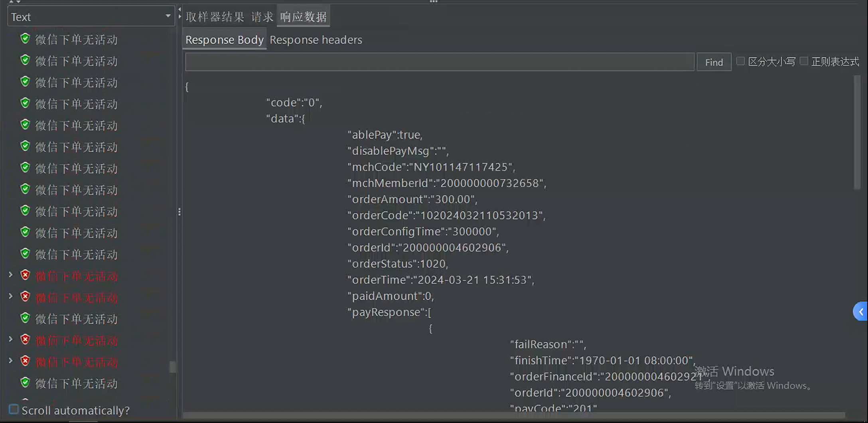The width and height of the screenshot is (868, 423).
Task: Click the red shield icon of first failed sample
Action: coord(25,275)
